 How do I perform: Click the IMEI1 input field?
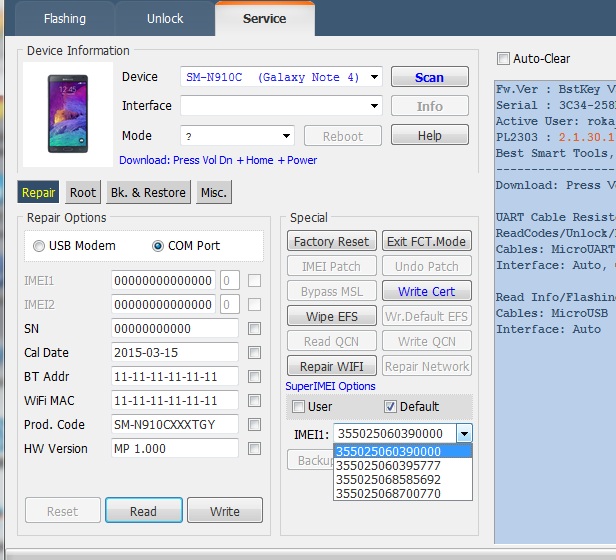tap(163, 281)
